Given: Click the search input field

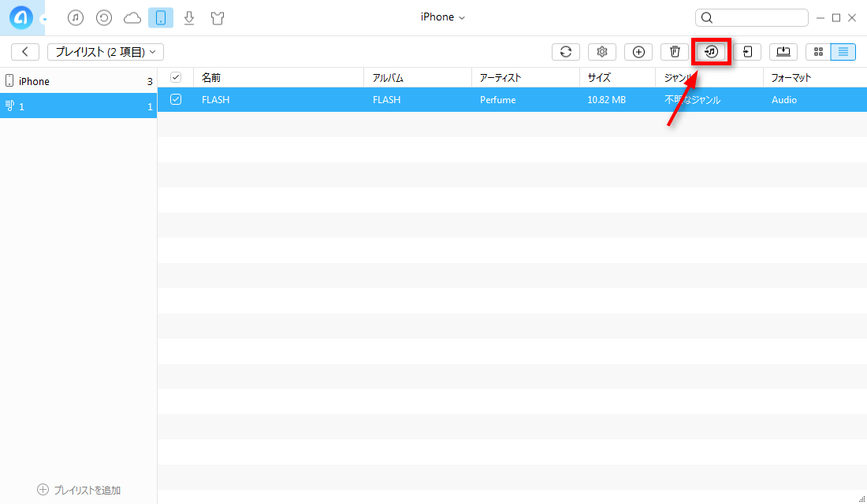Looking at the screenshot, I should (x=751, y=17).
